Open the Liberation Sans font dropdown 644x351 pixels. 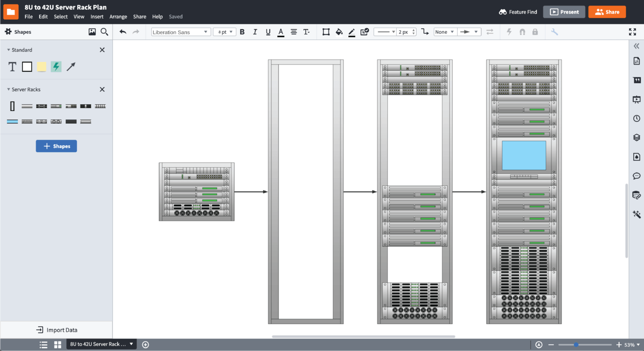tap(181, 32)
